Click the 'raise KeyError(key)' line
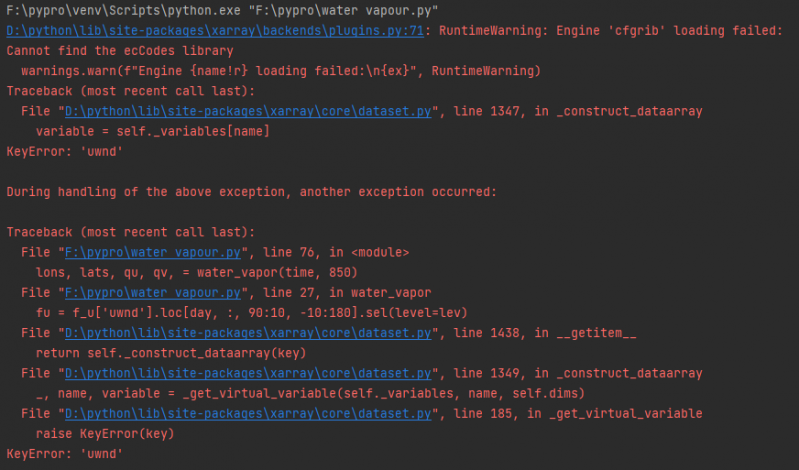Viewport: 799px width, 470px height. pyautogui.click(x=105, y=433)
